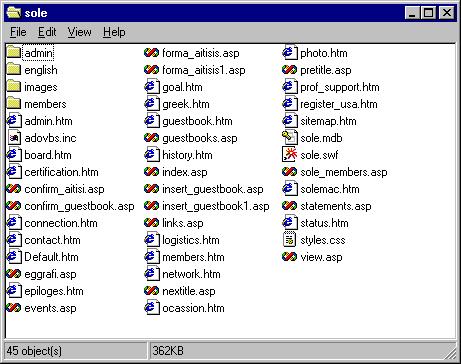Select the members.htm file name

point(193,257)
